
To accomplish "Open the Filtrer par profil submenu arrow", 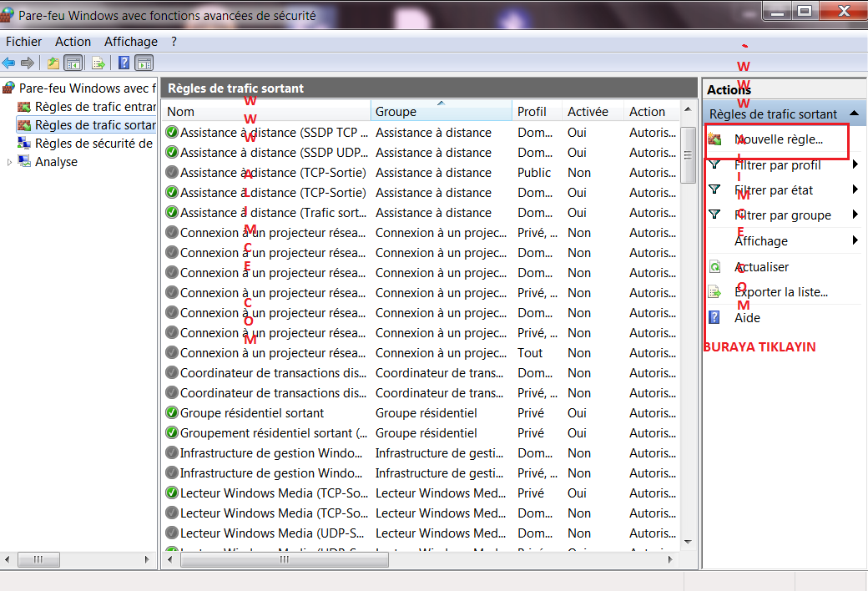I will pos(855,164).
